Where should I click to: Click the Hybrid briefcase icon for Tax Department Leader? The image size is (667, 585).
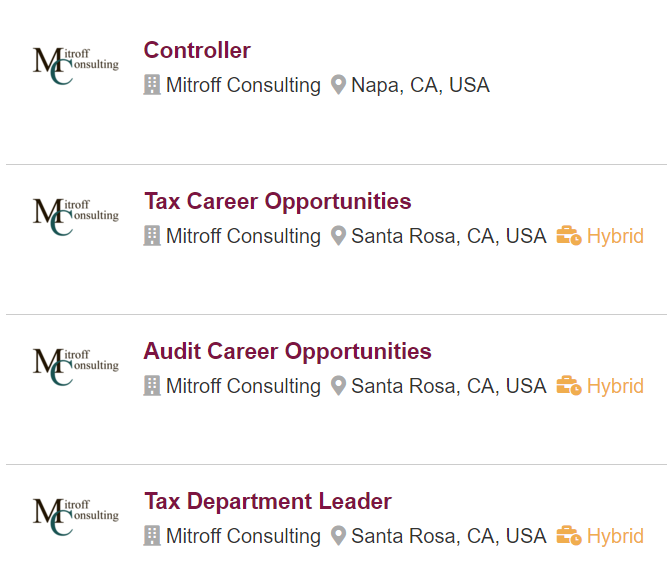click(x=568, y=536)
